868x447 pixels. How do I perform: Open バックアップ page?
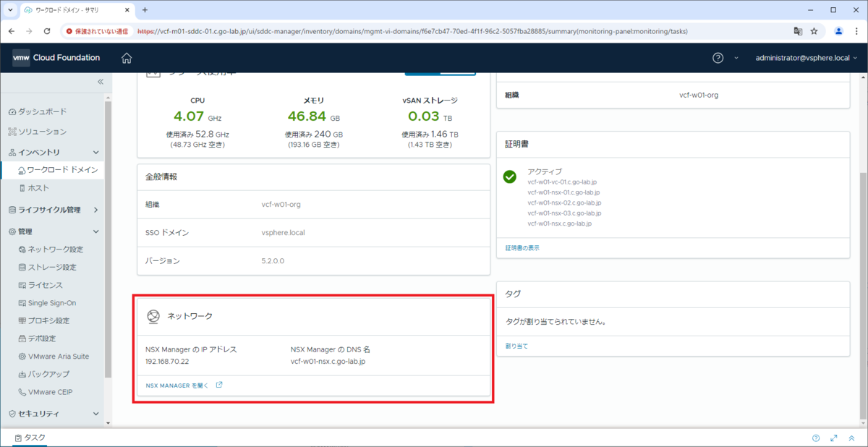click(x=49, y=374)
